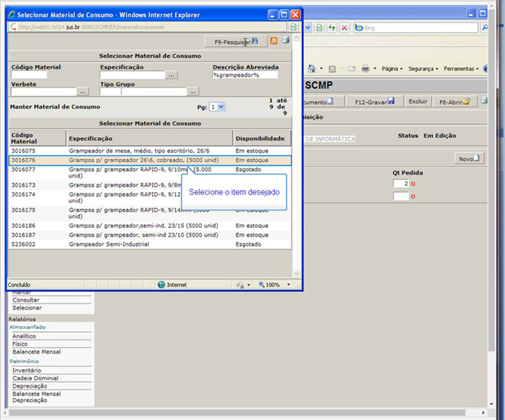Image resolution: width=505 pixels, height=420 pixels.
Task: Click the Descrição Abreviada field containing %grampeador%
Action: 245,75
